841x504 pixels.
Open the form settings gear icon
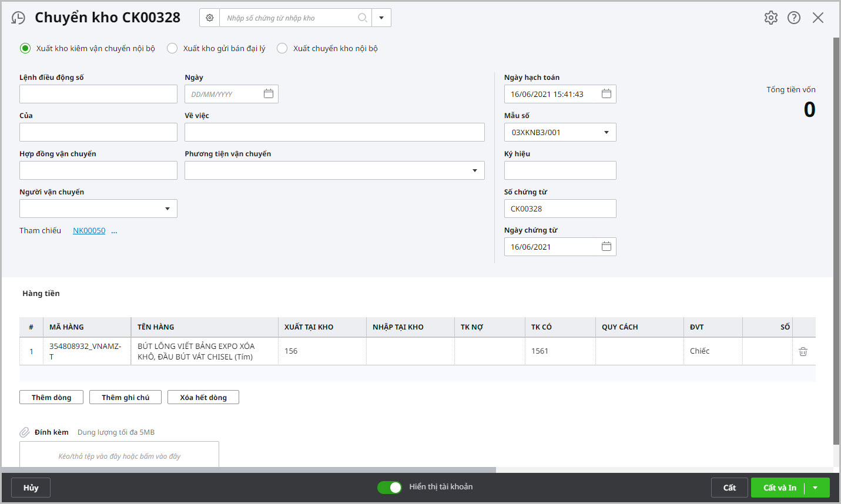pyautogui.click(x=771, y=18)
